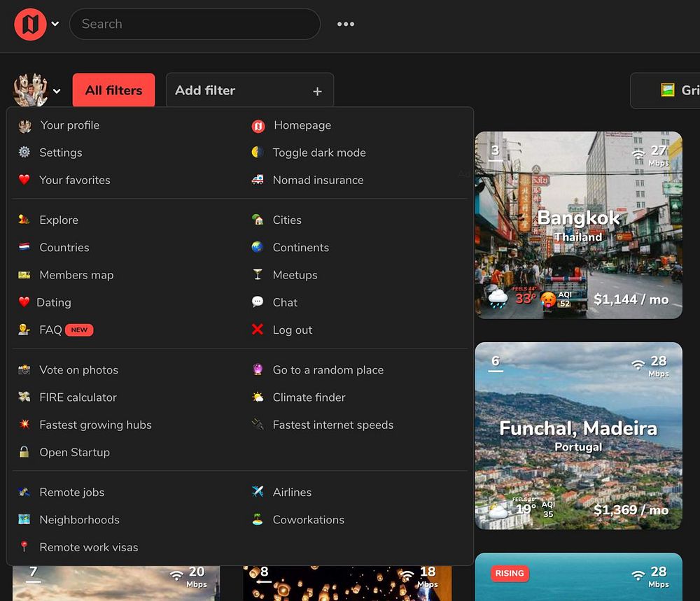The image size is (700, 601).
Task: Click the map icon beside Neighborhoods
Action: click(x=24, y=519)
